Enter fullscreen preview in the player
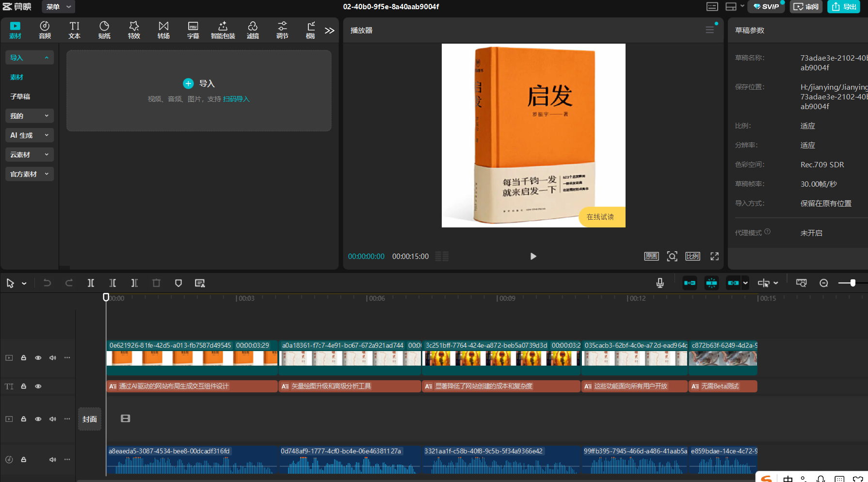The height and width of the screenshot is (482, 868). [714, 257]
